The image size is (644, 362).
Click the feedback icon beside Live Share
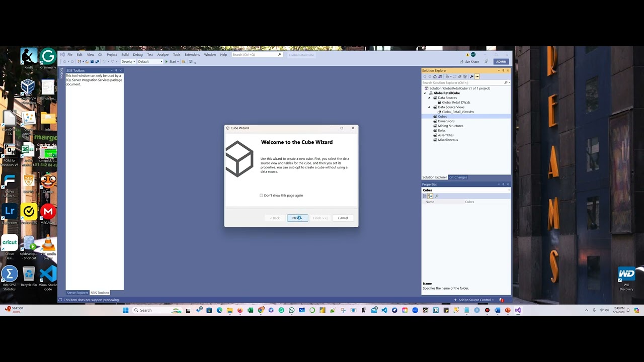pos(488,61)
